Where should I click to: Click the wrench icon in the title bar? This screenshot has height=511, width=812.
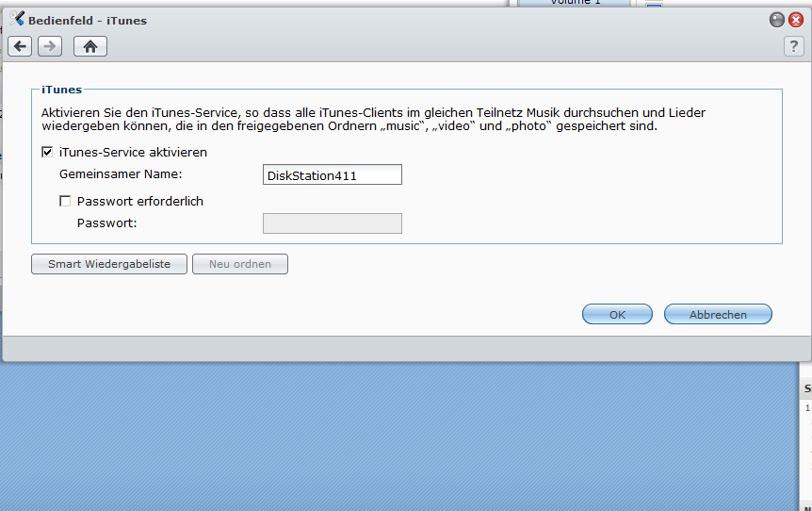pos(17,19)
